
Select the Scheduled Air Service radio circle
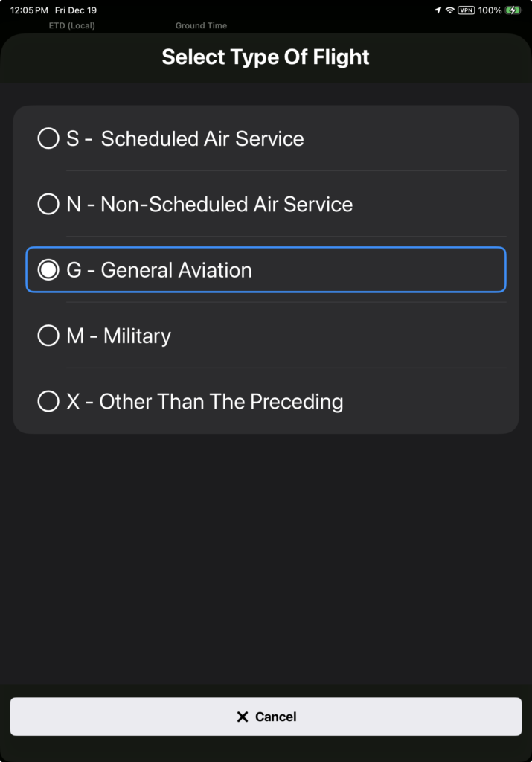[x=48, y=138]
